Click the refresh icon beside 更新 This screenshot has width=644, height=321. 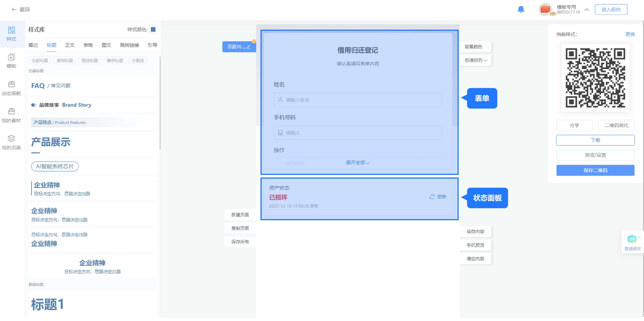[432, 197]
